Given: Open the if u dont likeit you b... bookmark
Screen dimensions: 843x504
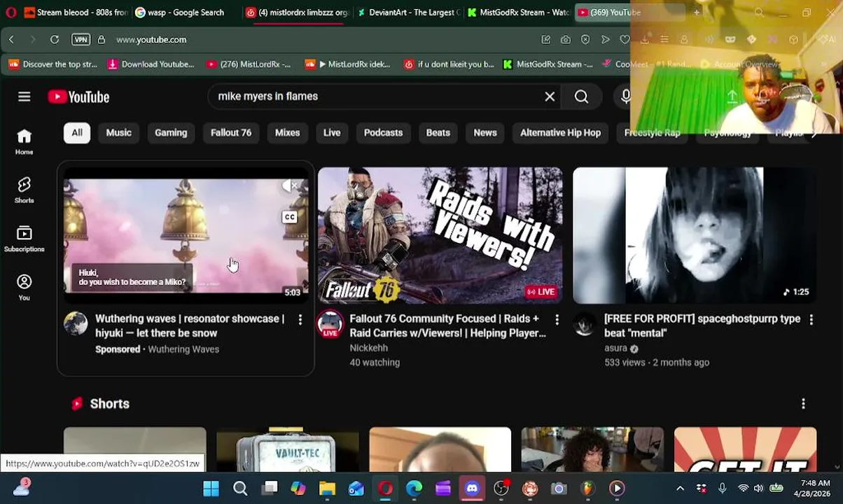Looking at the screenshot, I should [449, 64].
